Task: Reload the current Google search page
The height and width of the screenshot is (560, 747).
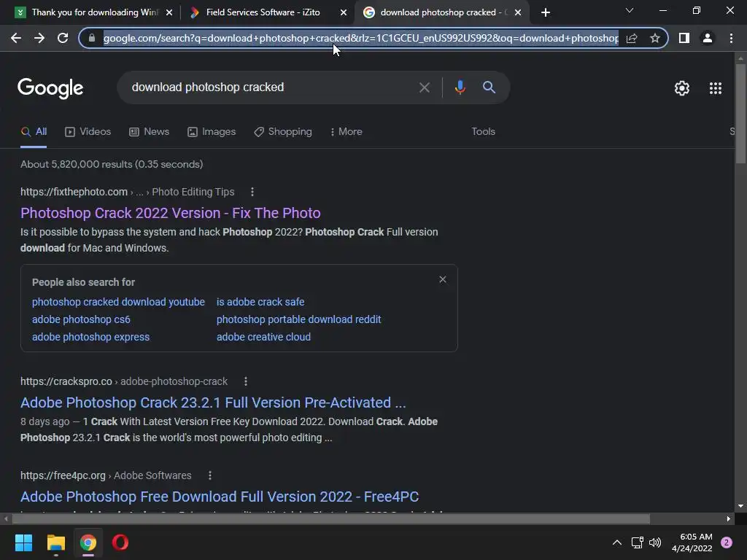Action: coord(63,38)
